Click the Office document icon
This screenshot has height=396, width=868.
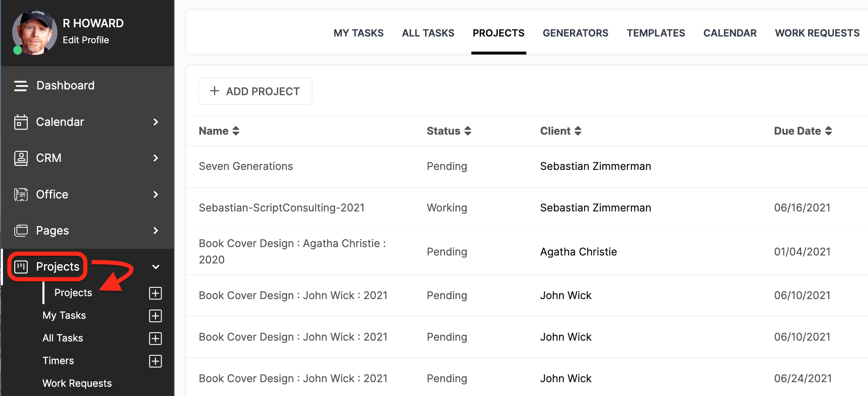tap(21, 195)
